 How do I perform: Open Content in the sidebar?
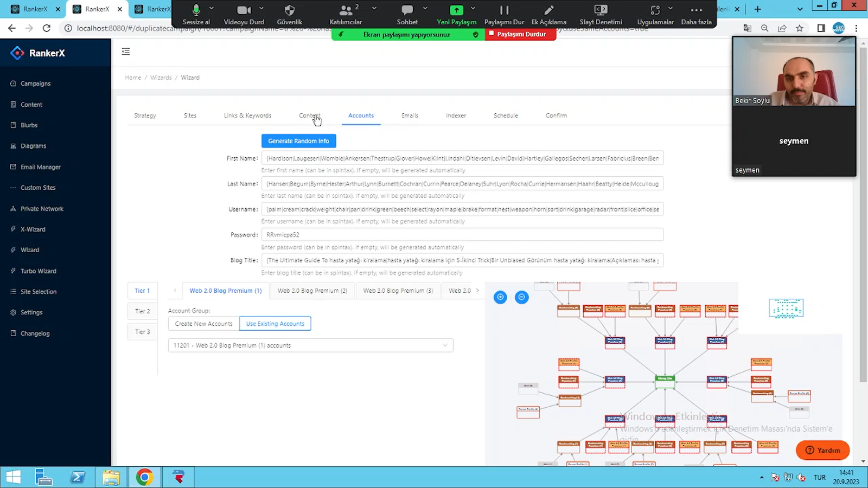pos(31,105)
